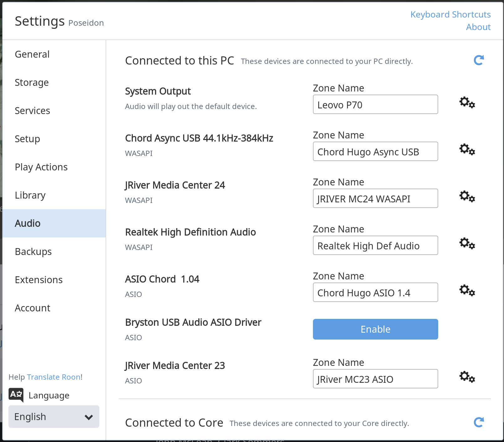504x442 pixels.
Task: Open the About link
Action: (x=478, y=27)
